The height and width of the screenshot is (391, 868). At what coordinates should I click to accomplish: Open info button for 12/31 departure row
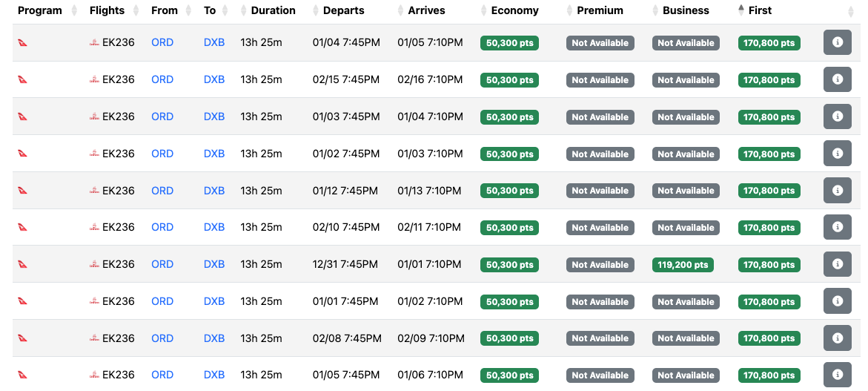pos(837,264)
